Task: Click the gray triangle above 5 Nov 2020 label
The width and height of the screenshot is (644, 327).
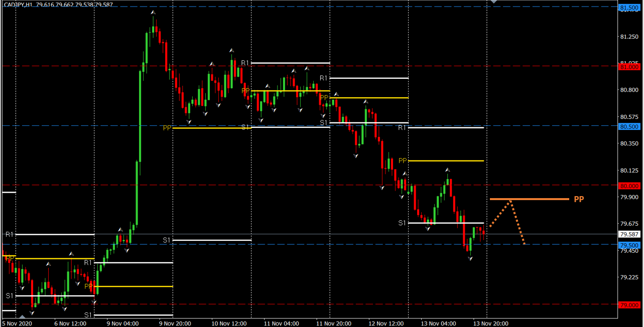Action: (22, 316)
